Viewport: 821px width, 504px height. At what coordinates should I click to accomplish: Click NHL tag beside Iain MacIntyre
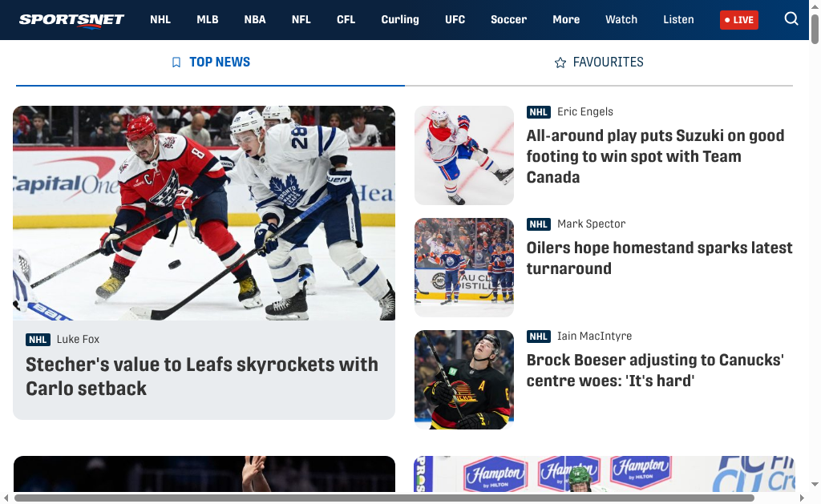point(538,337)
